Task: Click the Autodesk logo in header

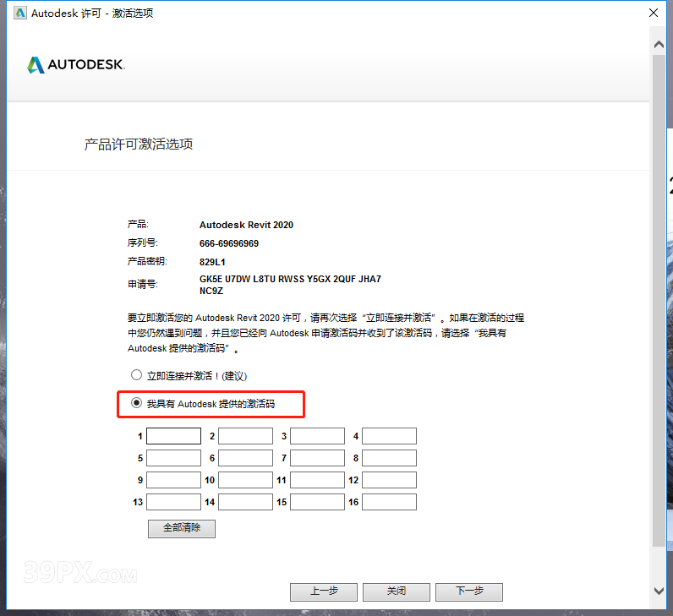Action: (x=76, y=65)
